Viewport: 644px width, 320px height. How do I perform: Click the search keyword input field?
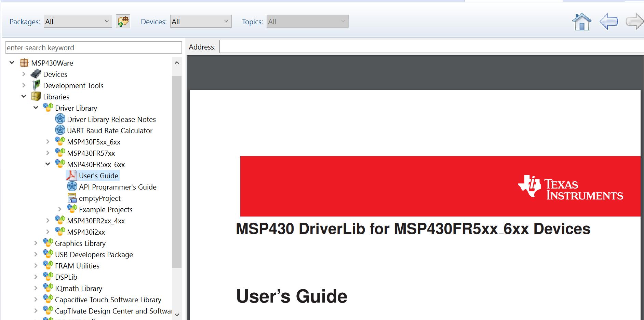click(x=94, y=47)
